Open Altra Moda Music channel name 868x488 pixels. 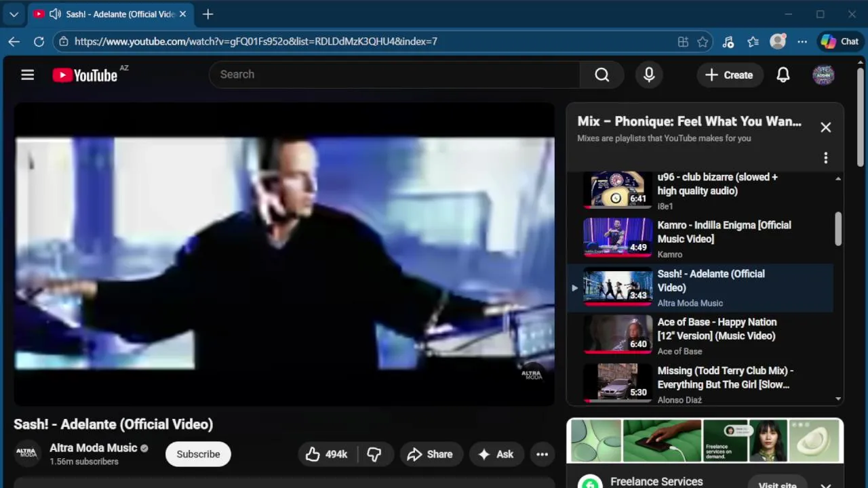tap(94, 447)
